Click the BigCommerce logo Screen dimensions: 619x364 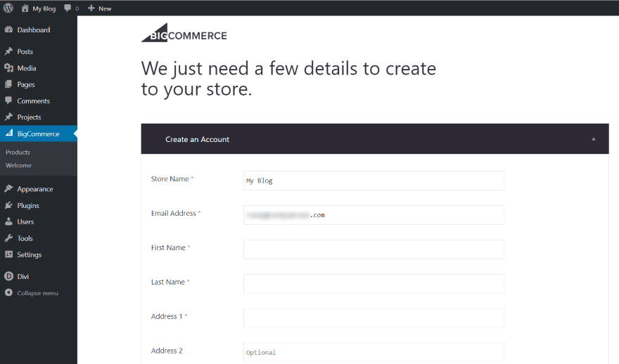[184, 35]
